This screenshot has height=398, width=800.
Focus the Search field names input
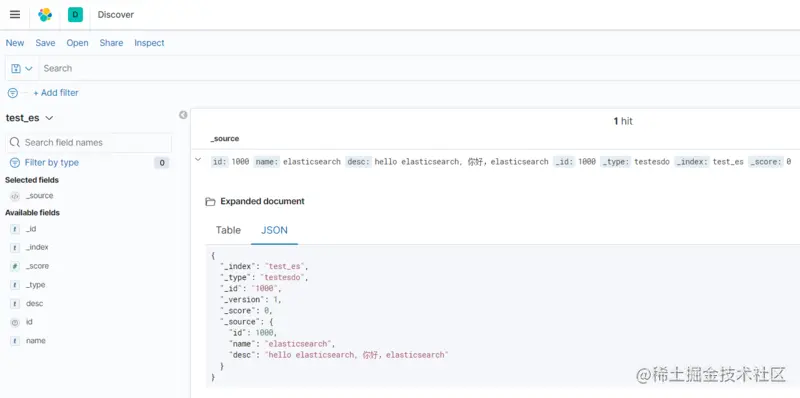click(x=88, y=143)
